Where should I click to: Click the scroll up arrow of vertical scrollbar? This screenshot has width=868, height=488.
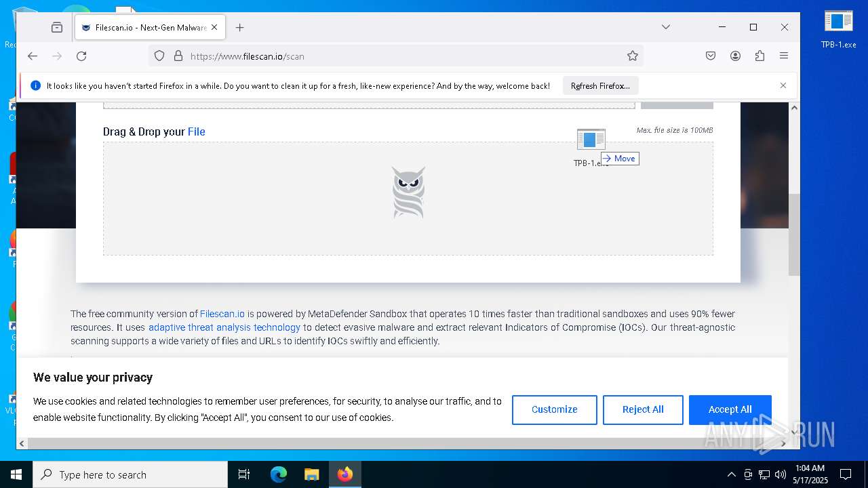[x=794, y=108]
